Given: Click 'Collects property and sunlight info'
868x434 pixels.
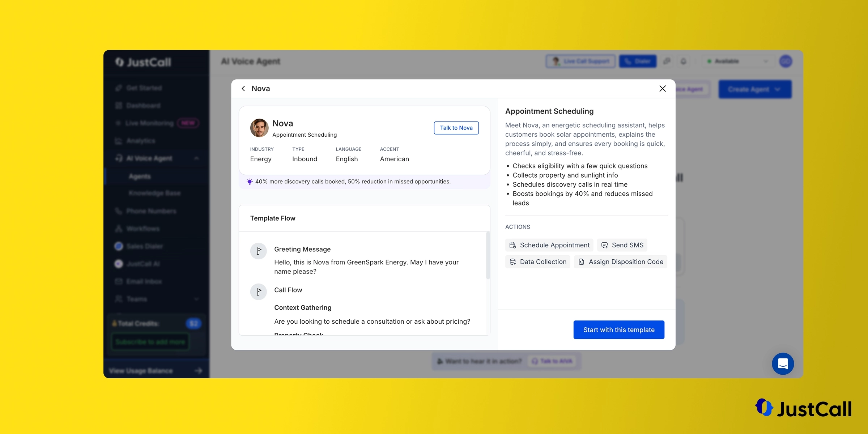Looking at the screenshot, I should point(565,175).
